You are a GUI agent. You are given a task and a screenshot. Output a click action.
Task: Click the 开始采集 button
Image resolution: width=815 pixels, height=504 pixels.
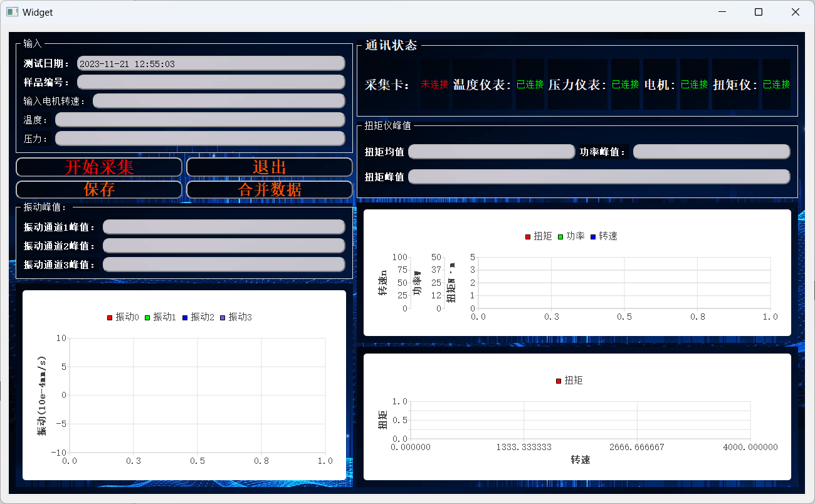[x=99, y=167]
